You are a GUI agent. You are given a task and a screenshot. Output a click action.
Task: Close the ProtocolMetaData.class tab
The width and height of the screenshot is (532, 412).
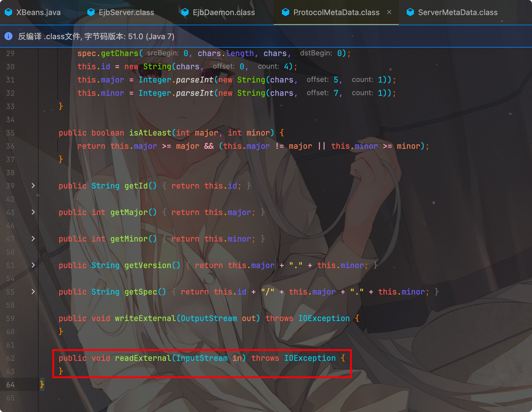(389, 12)
